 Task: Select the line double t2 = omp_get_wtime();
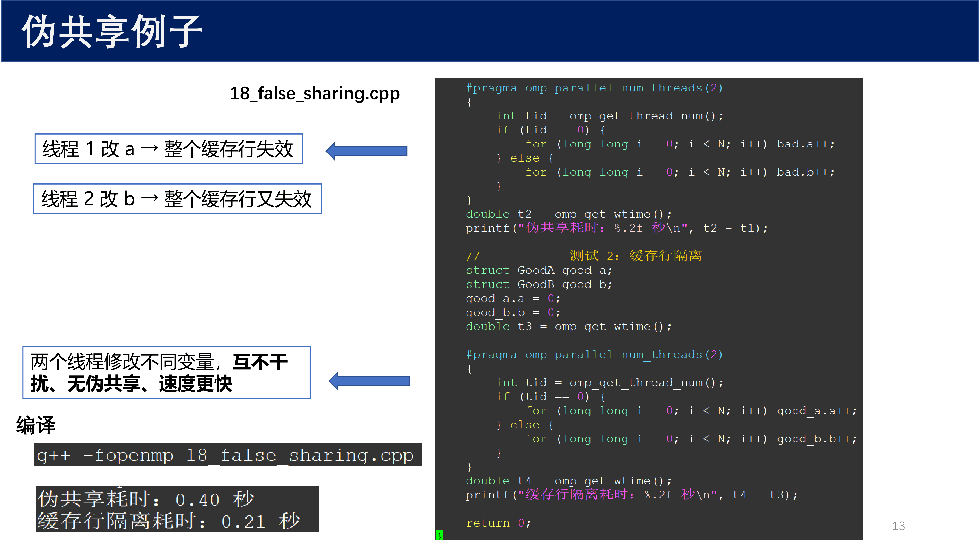coord(569,214)
